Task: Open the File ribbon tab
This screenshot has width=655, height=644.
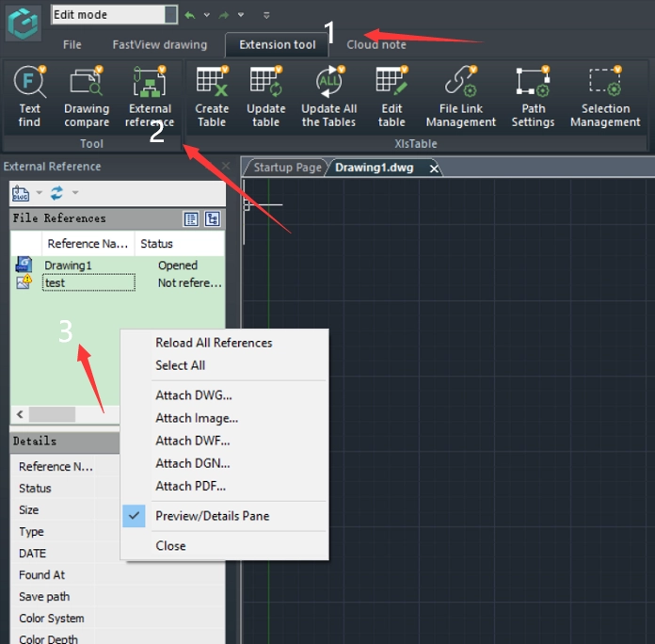Action: 72,44
